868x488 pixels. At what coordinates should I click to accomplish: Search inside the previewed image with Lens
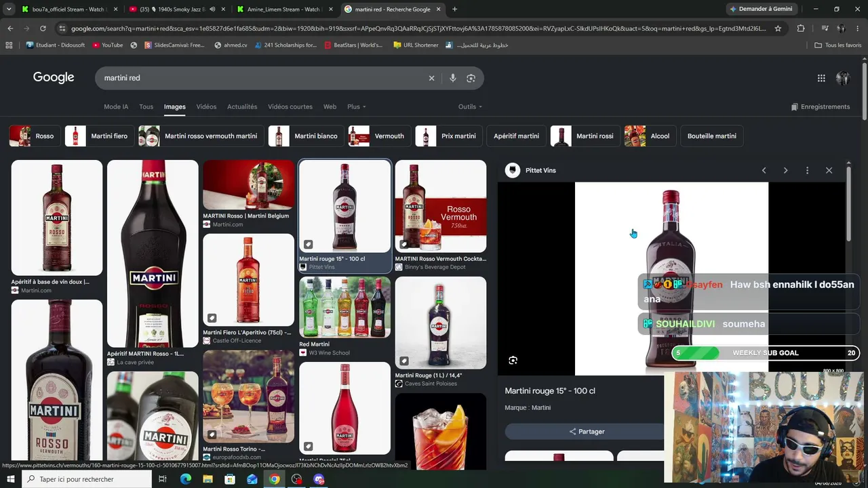[513, 361]
